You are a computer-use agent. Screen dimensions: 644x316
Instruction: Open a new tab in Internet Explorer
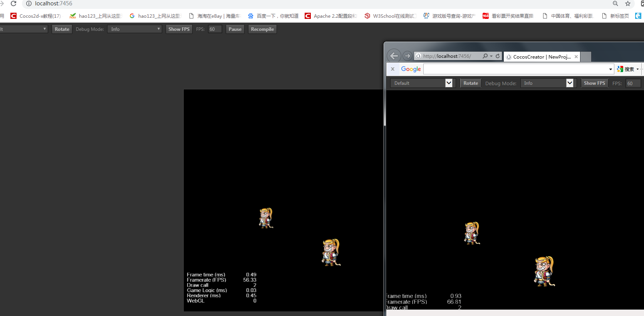point(585,57)
